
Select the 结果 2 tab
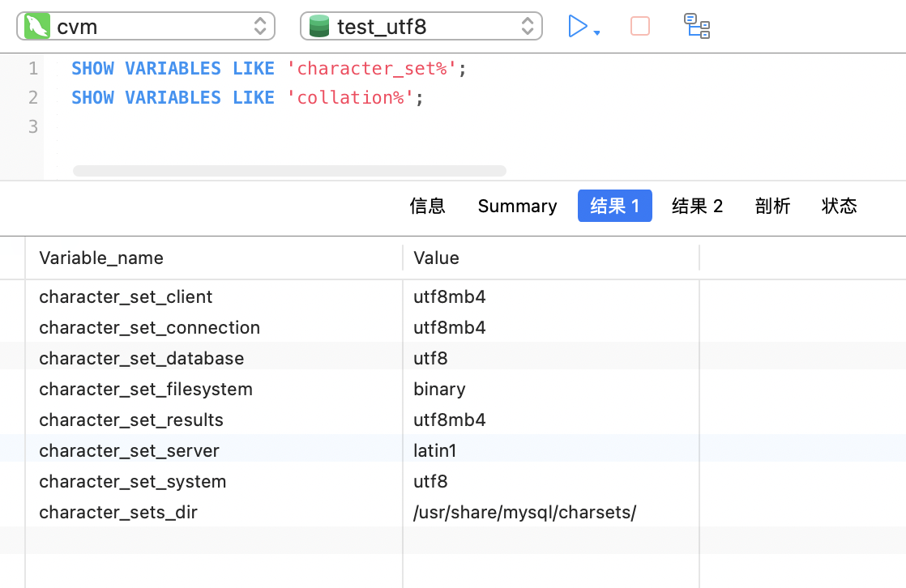(x=697, y=206)
